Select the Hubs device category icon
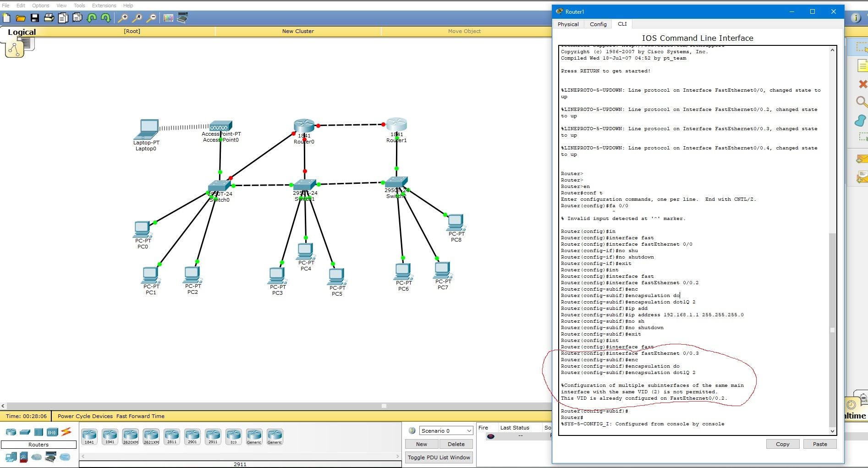868x468 pixels. click(x=39, y=432)
